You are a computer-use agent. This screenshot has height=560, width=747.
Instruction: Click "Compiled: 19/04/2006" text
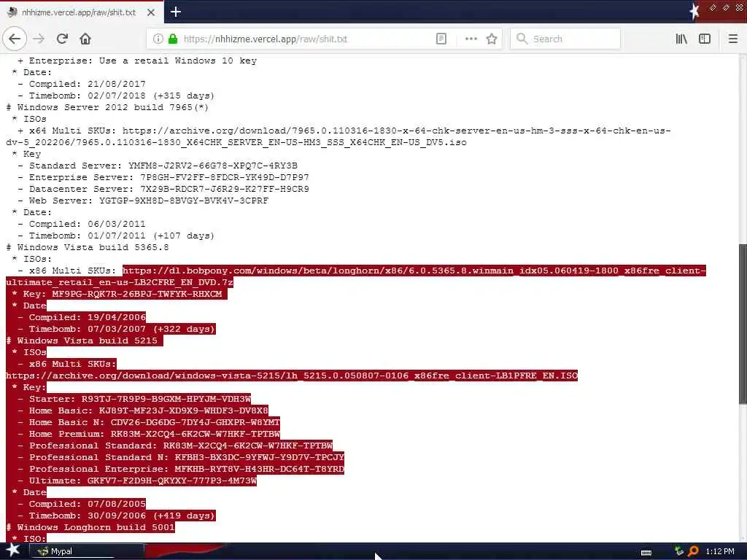pyautogui.click(x=88, y=317)
